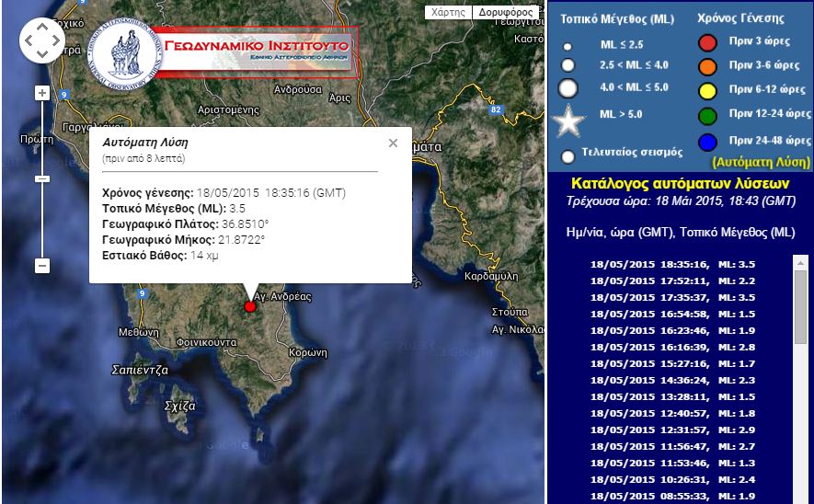
Task: Click the zoom out minus button
Action: pos(41,266)
